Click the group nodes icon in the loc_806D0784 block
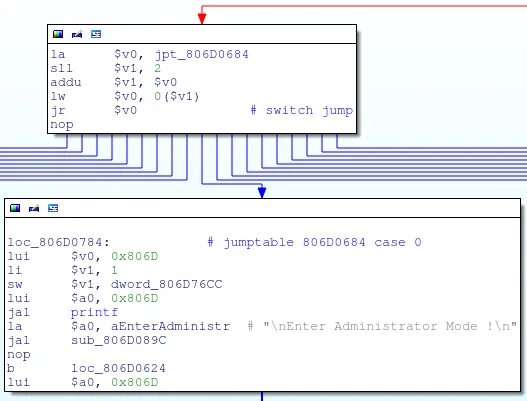Viewport: 527px width, 401px height. pyautogui.click(x=53, y=208)
